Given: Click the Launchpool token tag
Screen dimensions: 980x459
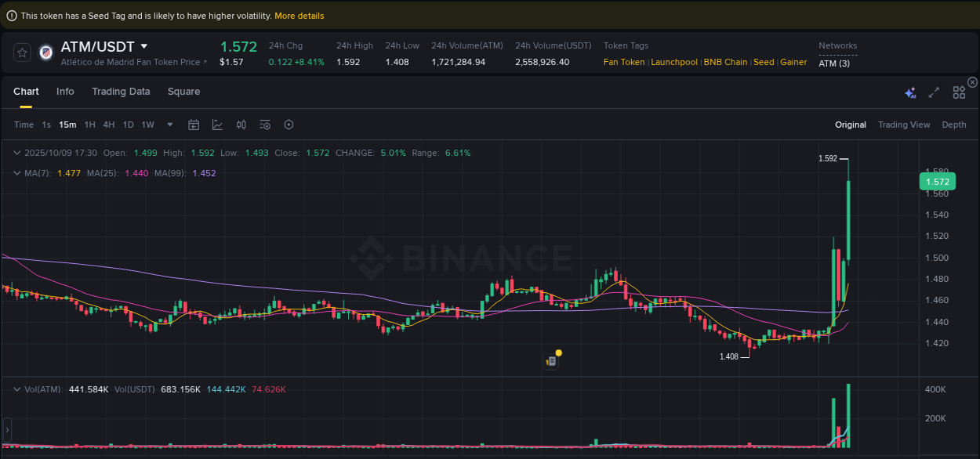Looking at the screenshot, I should click(674, 62).
